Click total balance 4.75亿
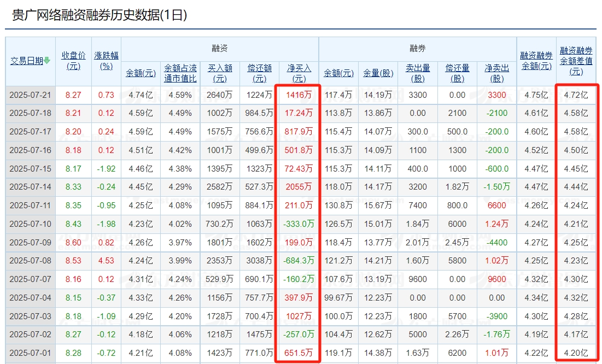 536,95
